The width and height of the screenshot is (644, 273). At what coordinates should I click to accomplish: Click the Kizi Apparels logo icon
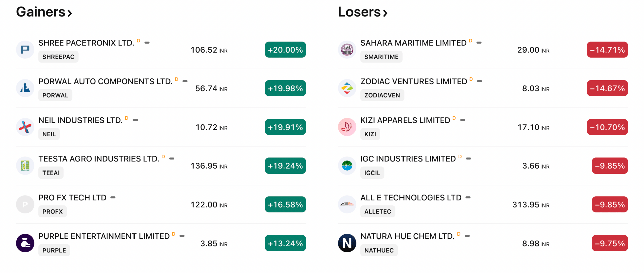[x=347, y=127]
